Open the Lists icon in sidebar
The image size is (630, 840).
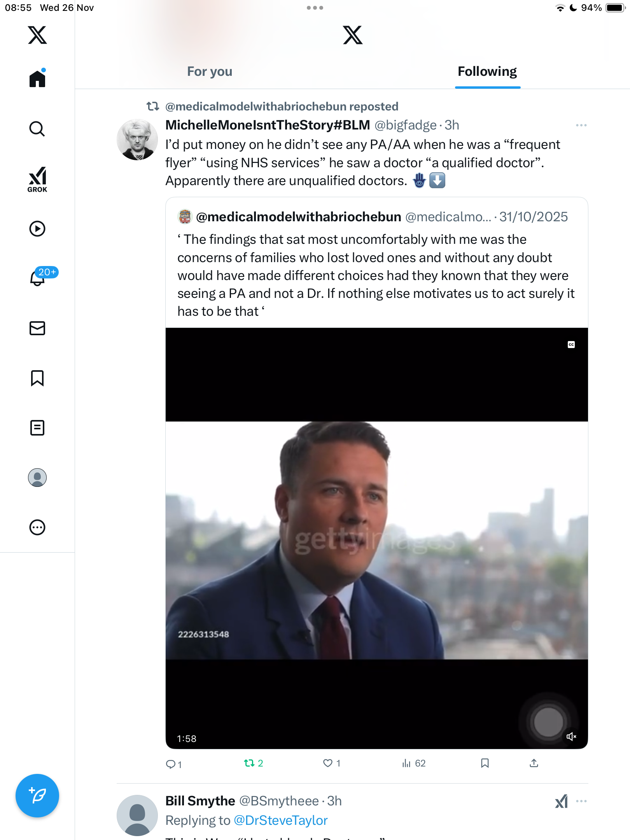tap(37, 428)
